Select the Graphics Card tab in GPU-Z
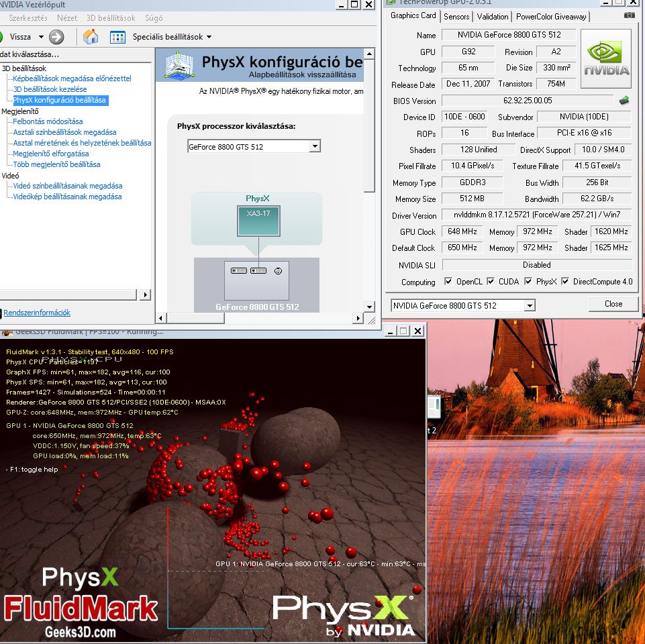 click(x=413, y=15)
